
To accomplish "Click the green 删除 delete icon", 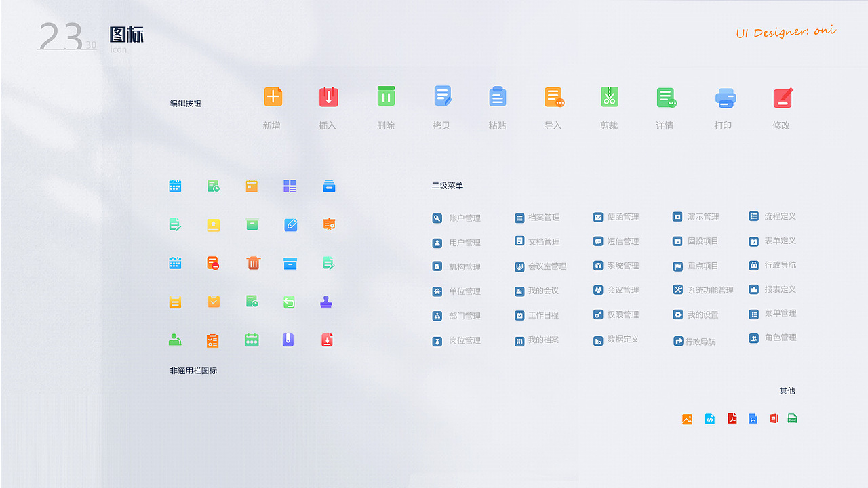I will coord(386,96).
